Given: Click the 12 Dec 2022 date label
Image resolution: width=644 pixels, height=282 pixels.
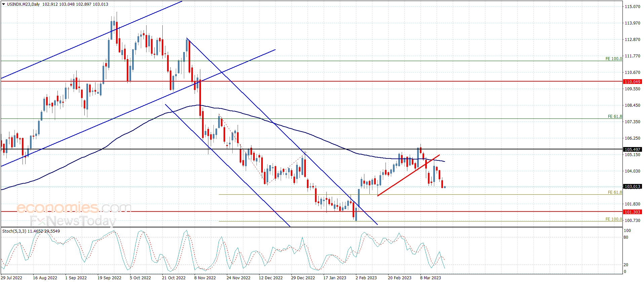Looking at the screenshot, I should point(271,278).
